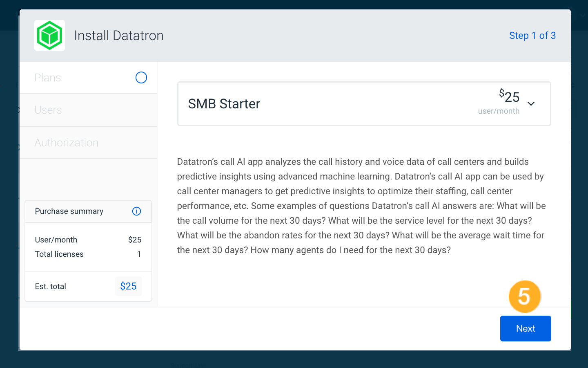Click the Est. total $25 value
The width and height of the screenshot is (588, 368).
(x=128, y=286)
